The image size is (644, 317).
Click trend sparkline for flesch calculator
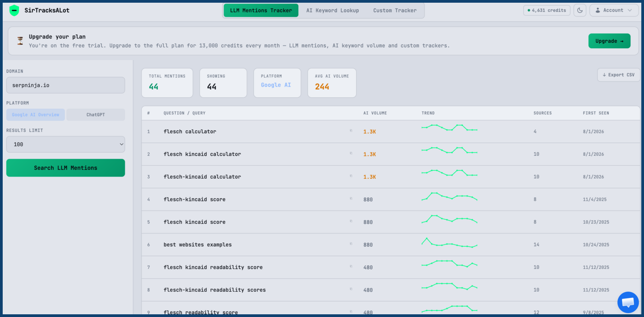[x=449, y=127]
